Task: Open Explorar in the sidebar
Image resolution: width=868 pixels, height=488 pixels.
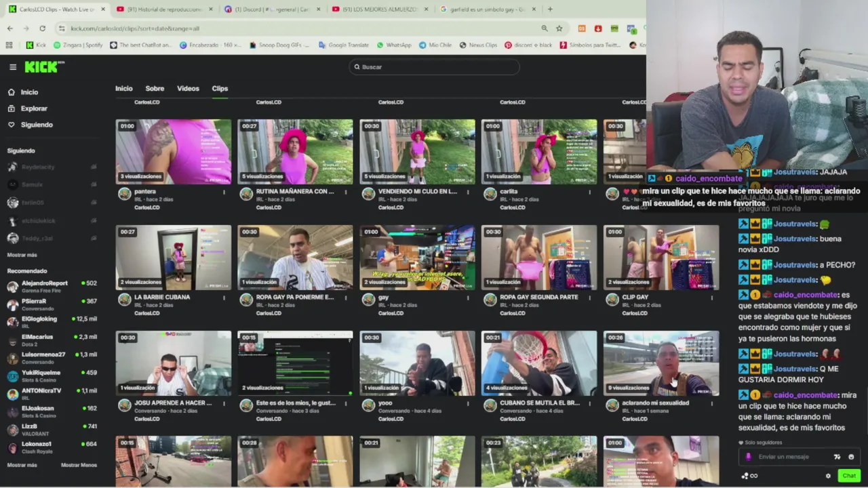Action: click(34, 108)
